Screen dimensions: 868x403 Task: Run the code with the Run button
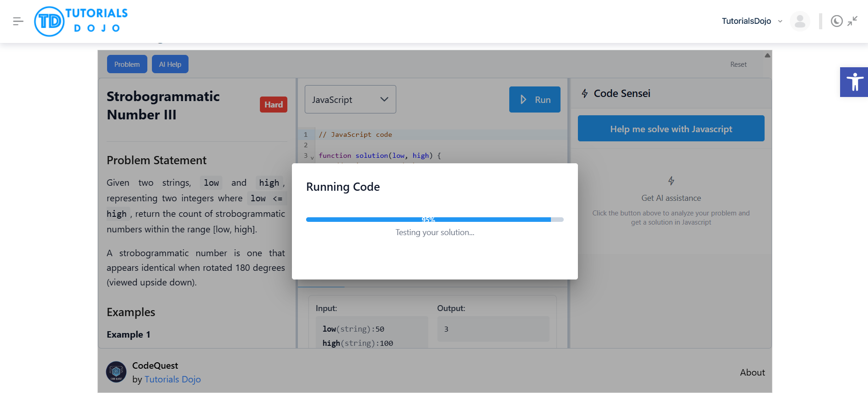(535, 99)
